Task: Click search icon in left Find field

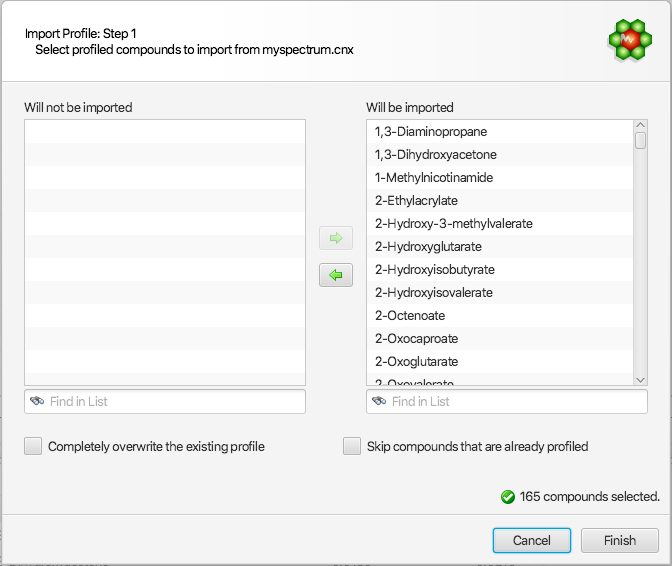Action: pyautogui.click(x=38, y=401)
